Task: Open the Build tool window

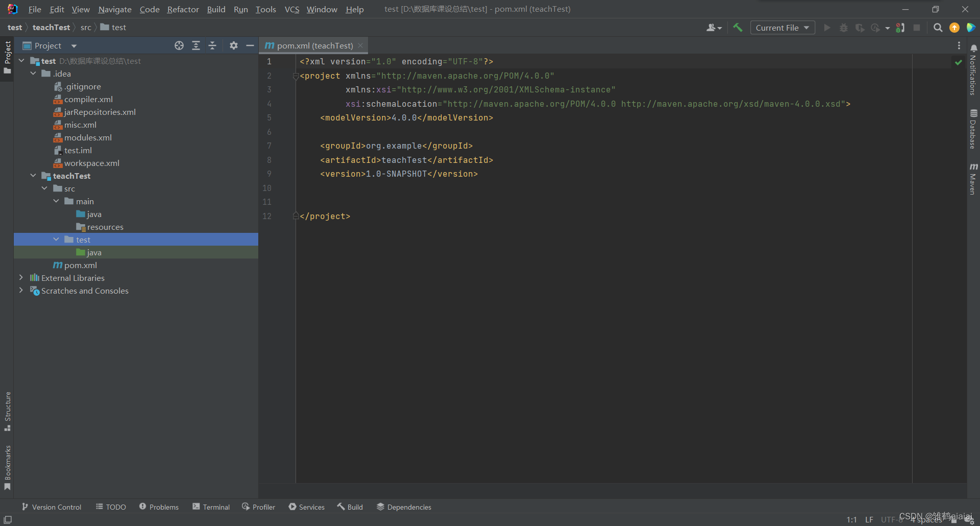Action: (350, 507)
